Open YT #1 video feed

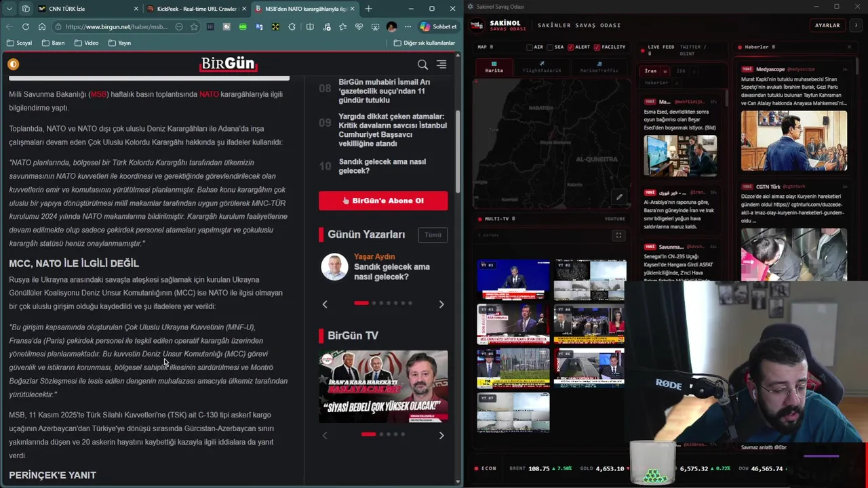513,279
